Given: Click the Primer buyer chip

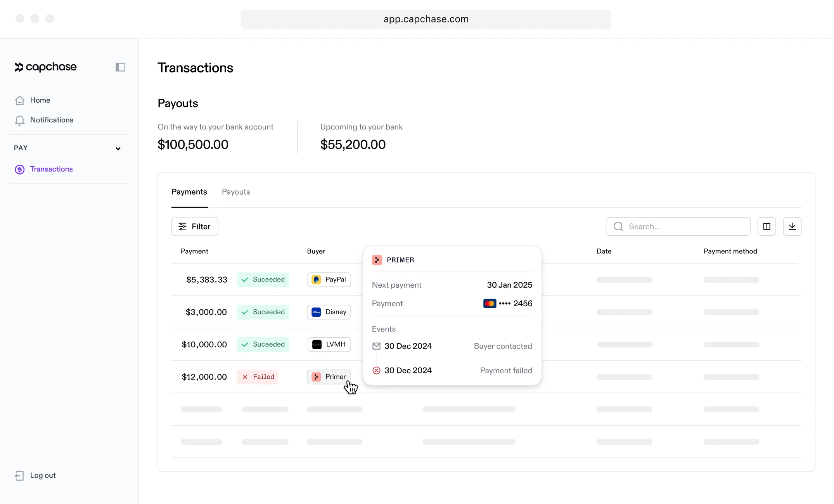Looking at the screenshot, I should click(329, 377).
